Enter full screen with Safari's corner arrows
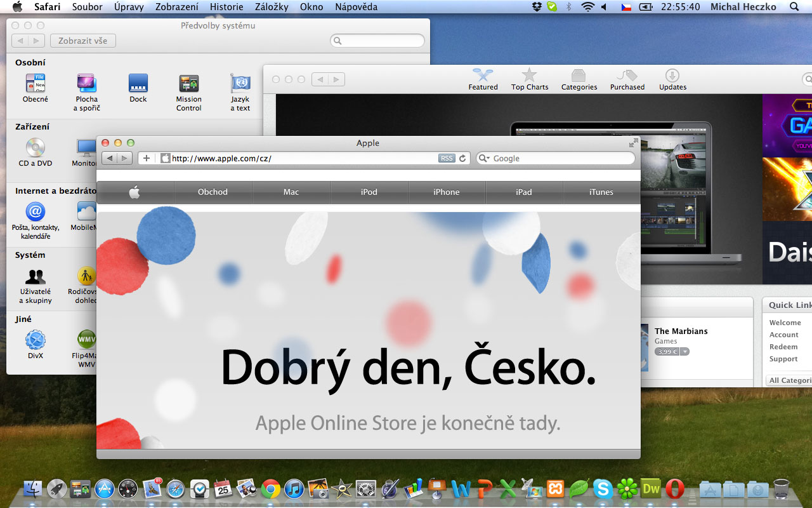This screenshot has width=812, height=508. (633, 143)
